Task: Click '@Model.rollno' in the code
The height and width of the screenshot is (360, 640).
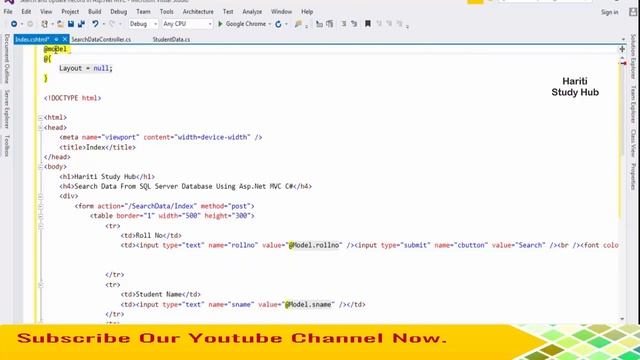Action: pyautogui.click(x=314, y=245)
